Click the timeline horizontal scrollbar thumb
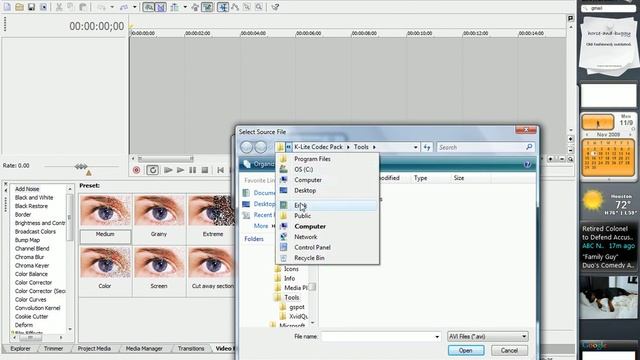This screenshot has height=360, width=640. (165, 159)
